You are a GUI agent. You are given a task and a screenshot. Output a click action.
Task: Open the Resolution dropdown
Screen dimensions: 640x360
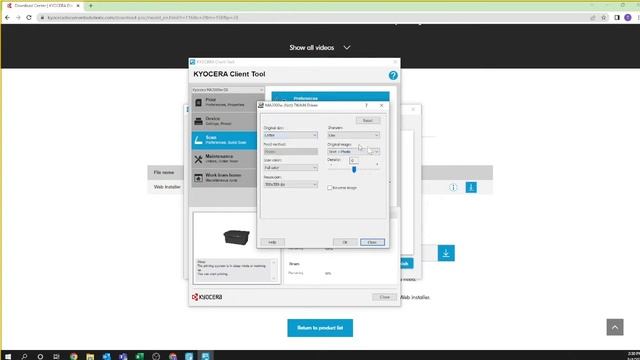pyautogui.click(x=291, y=184)
